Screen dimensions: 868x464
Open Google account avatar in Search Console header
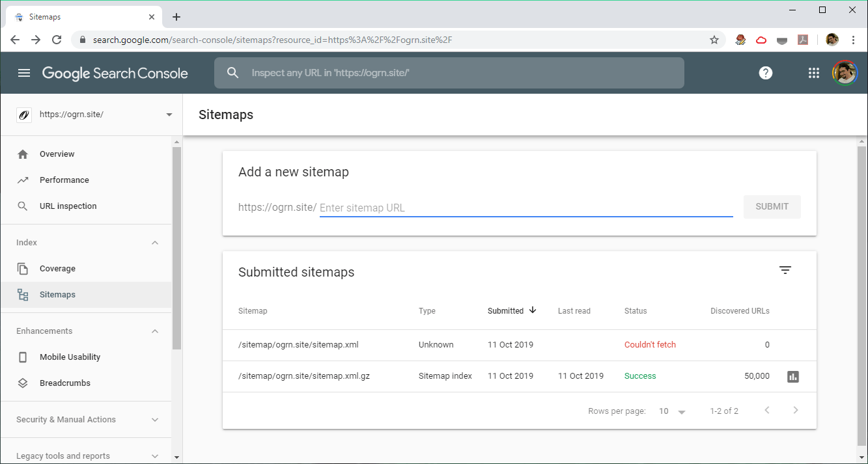tap(845, 73)
